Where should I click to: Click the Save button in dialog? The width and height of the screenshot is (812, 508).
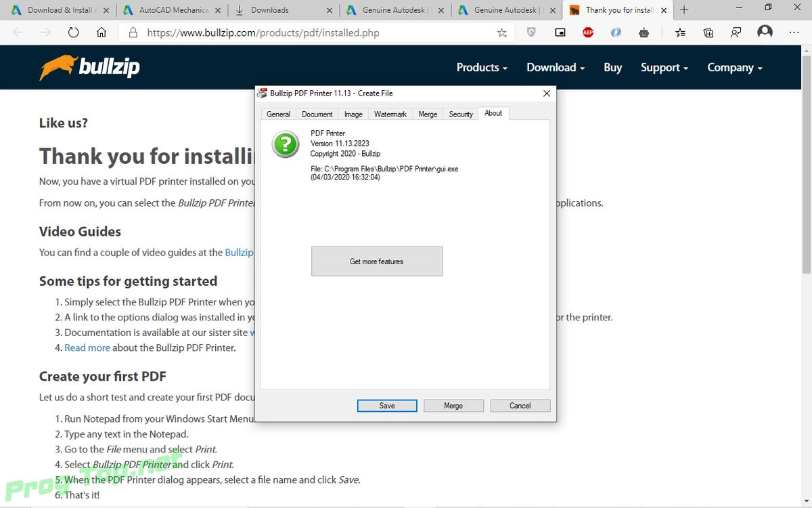[x=387, y=406]
